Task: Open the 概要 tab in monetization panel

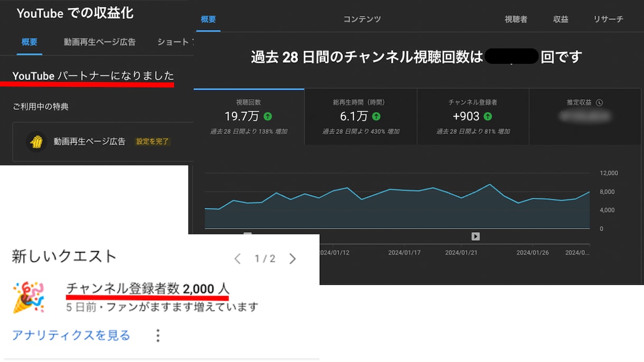Action: click(30, 42)
